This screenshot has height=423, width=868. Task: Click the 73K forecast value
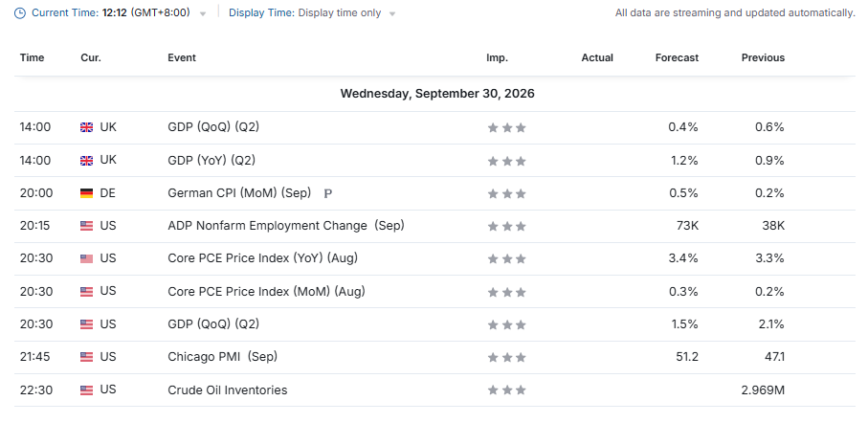687,225
